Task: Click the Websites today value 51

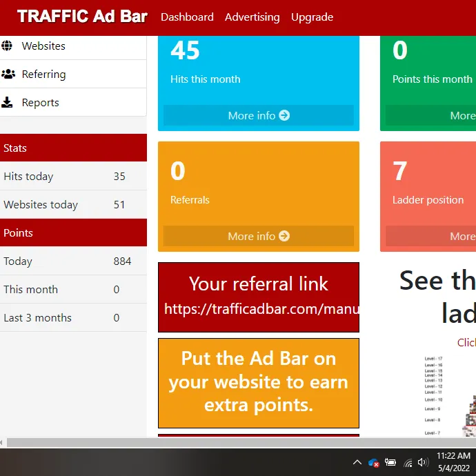Action: click(x=119, y=205)
